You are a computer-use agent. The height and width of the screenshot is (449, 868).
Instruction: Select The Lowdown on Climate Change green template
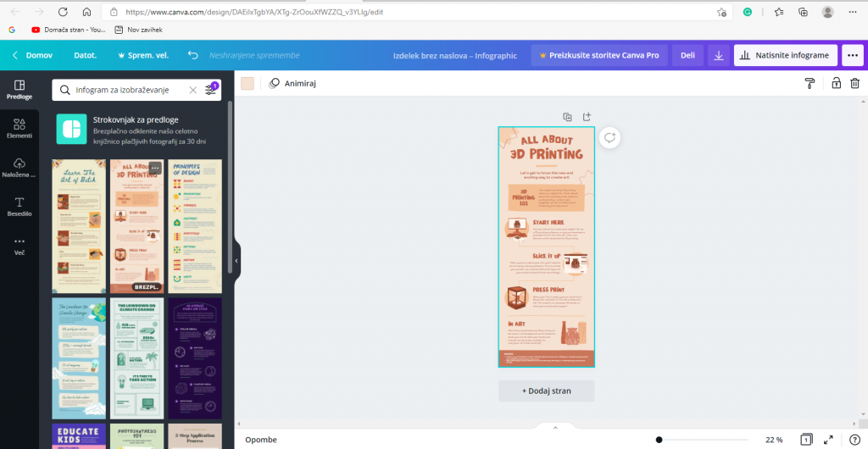[x=136, y=358]
